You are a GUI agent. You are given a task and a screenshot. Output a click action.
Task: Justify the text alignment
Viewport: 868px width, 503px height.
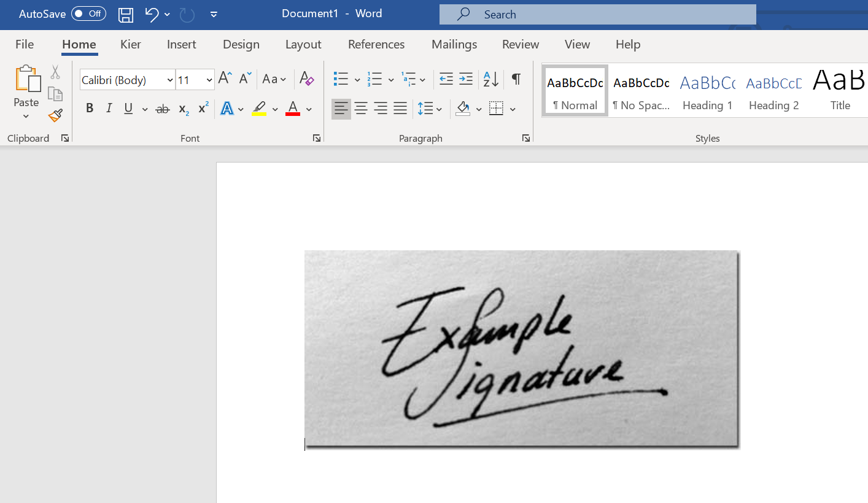pos(400,109)
